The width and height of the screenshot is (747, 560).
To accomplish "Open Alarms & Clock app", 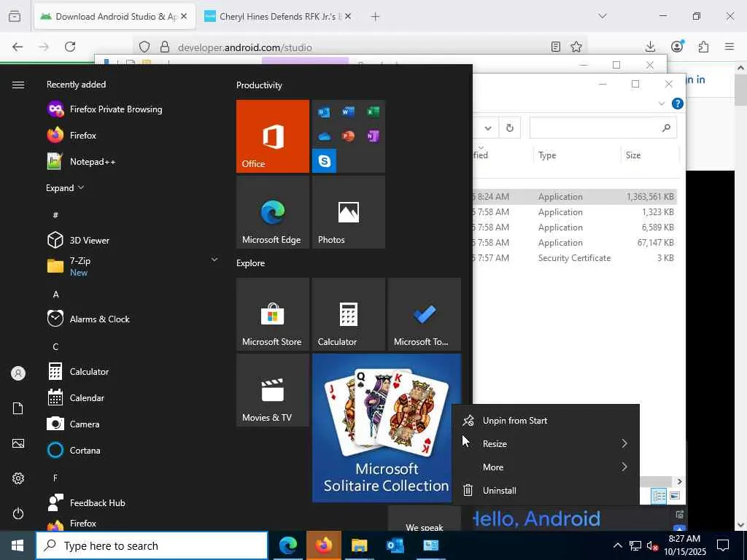I will (88, 319).
